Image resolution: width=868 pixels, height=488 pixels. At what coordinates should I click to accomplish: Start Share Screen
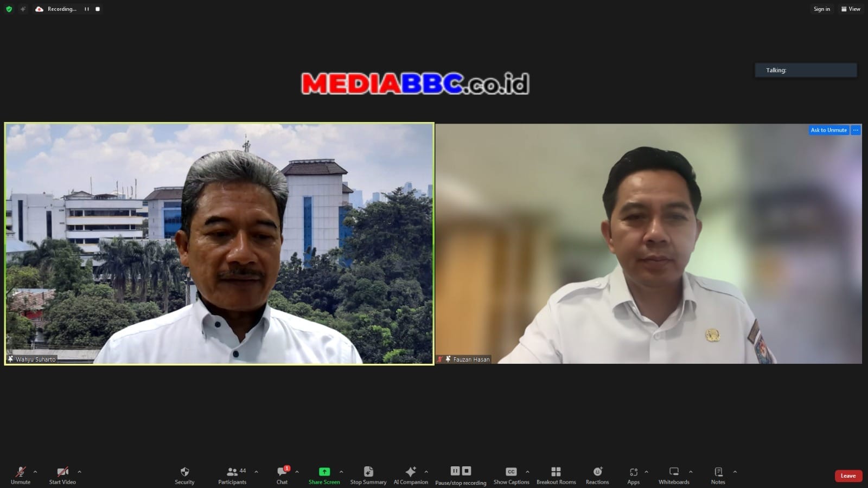pos(324,475)
